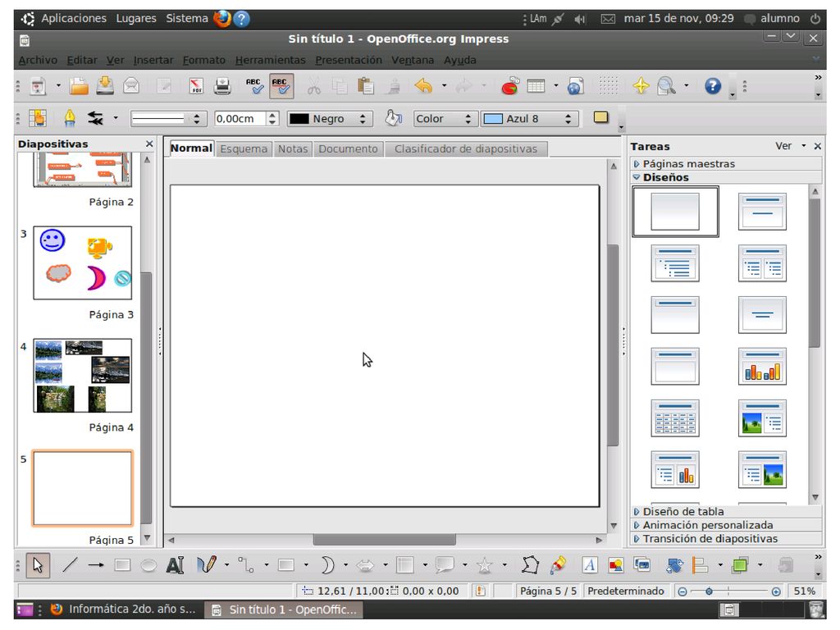Screen dimensions: 840x630
Task: Open the Insertar menu
Action: coord(153,60)
